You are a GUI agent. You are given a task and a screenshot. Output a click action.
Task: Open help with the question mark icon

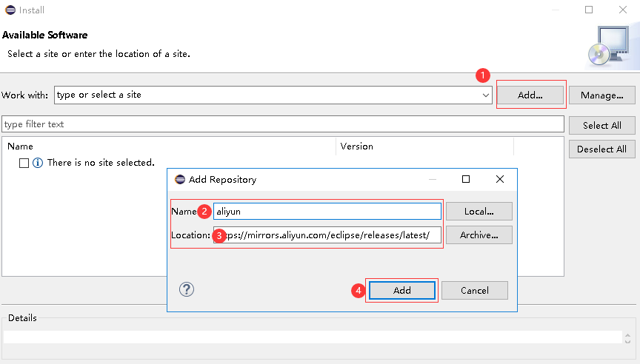pos(187,289)
